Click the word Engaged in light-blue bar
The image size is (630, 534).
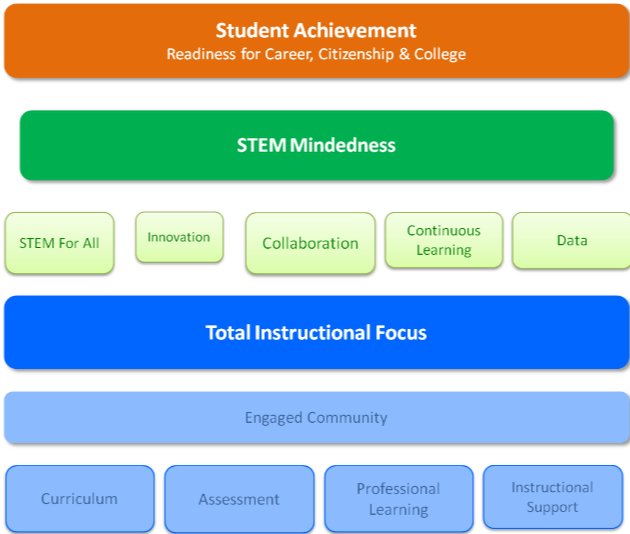[x=273, y=418]
